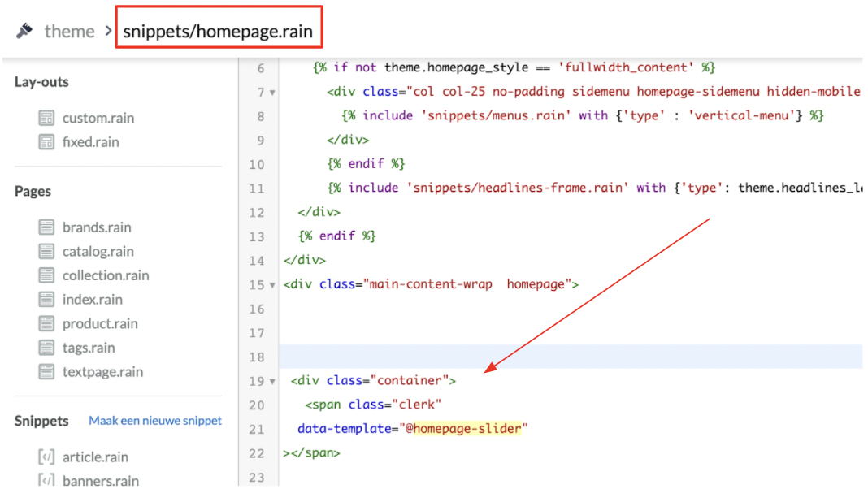Open product.rain page template

(x=100, y=323)
